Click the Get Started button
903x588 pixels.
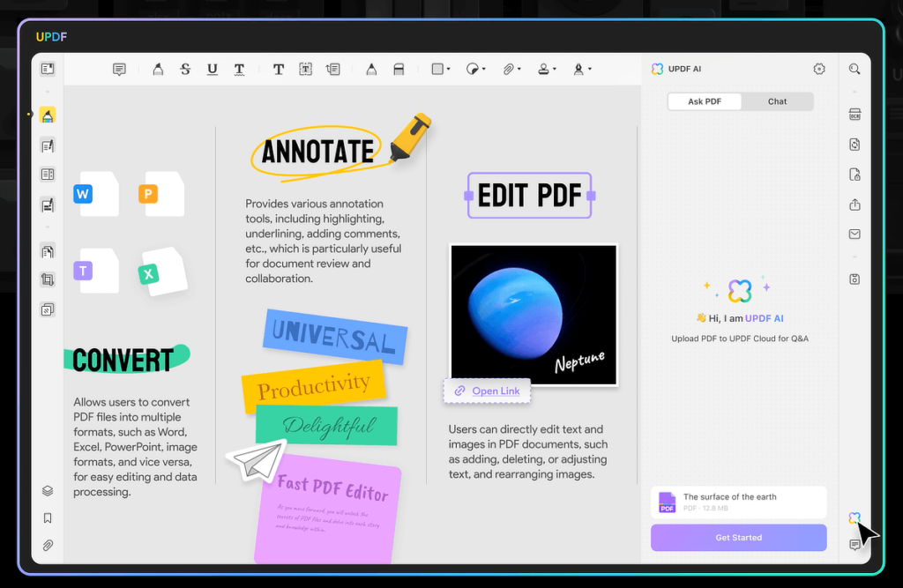(x=738, y=537)
